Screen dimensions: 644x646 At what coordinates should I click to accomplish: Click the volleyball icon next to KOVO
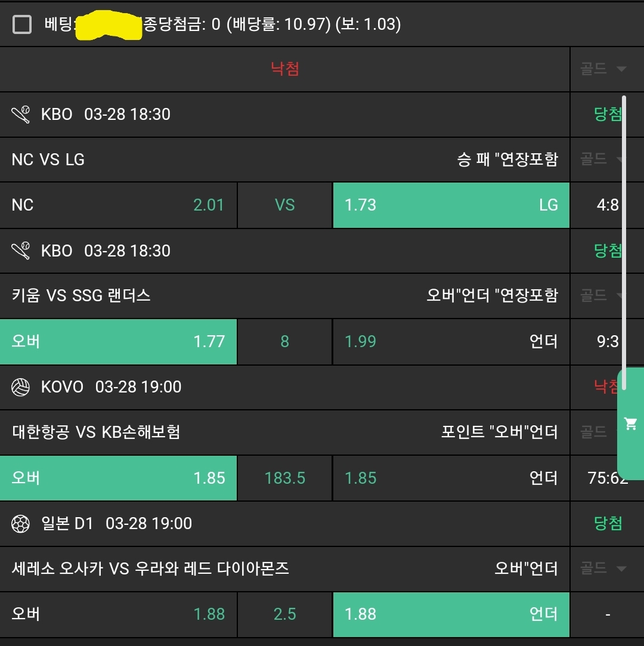[x=21, y=387]
